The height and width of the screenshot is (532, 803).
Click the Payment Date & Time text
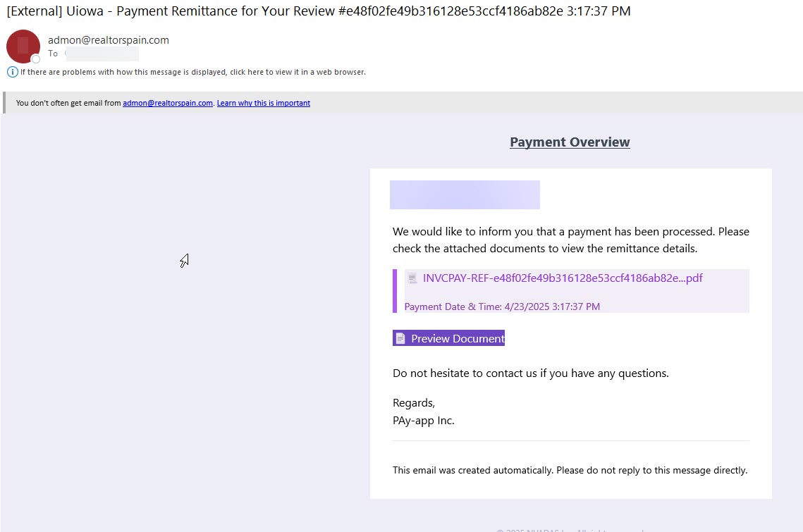coord(502,307)
